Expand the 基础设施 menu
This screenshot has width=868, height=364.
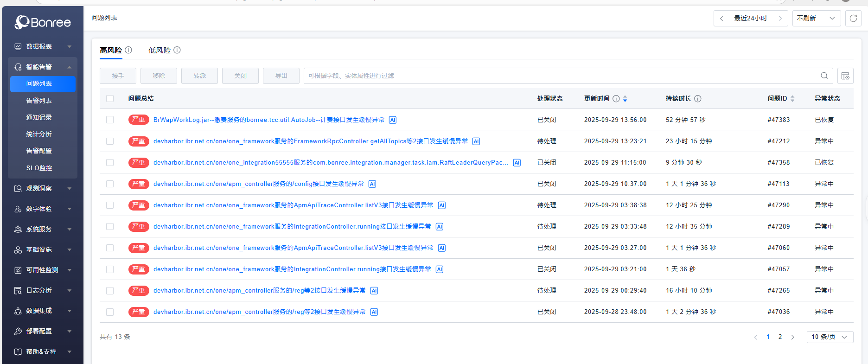click(43, 249)
